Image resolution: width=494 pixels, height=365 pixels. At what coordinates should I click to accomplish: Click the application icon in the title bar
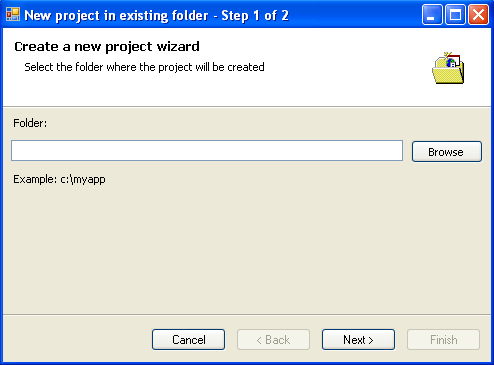pos(13,15)
